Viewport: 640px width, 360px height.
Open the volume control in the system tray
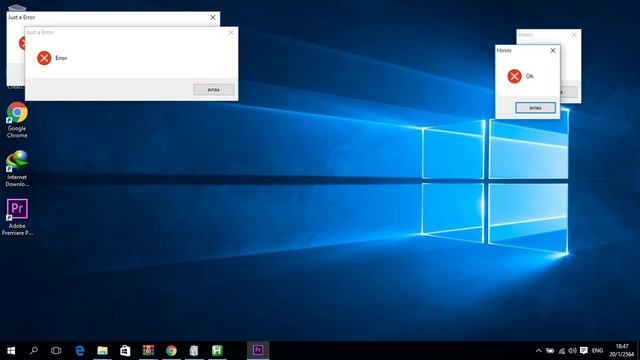[x=572, y=351]
